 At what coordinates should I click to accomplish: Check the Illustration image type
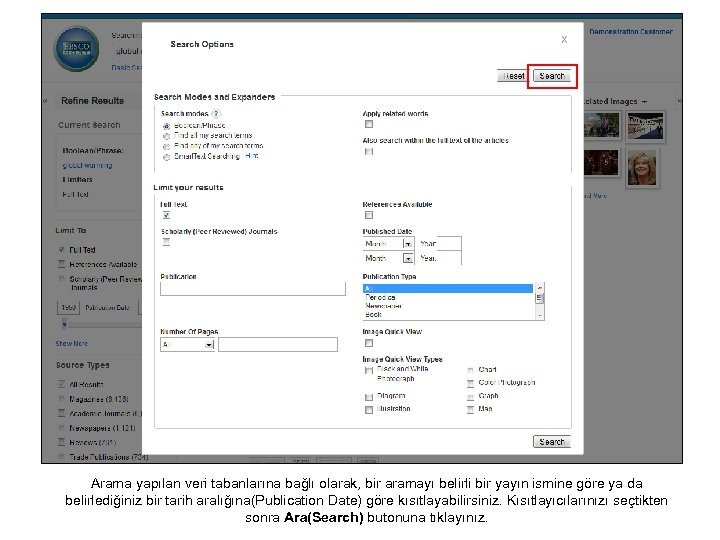click(369, 410)
